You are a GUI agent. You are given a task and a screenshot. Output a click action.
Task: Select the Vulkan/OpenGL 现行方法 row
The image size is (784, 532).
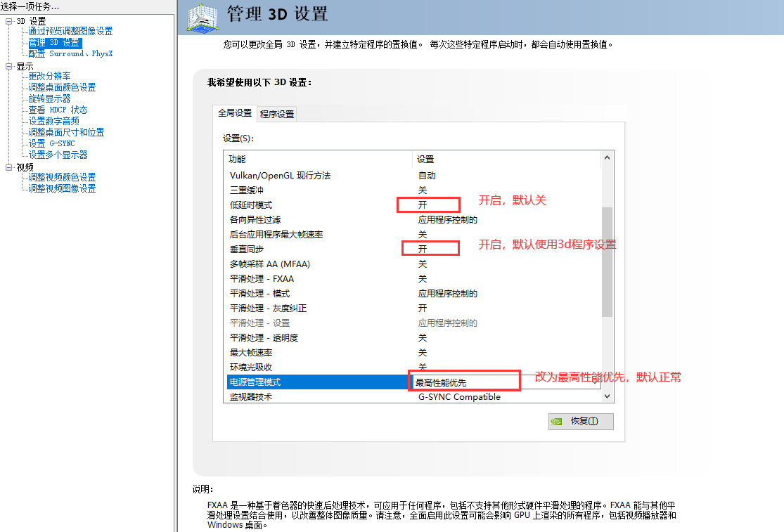pyautogui.click(x=414, y=176)
